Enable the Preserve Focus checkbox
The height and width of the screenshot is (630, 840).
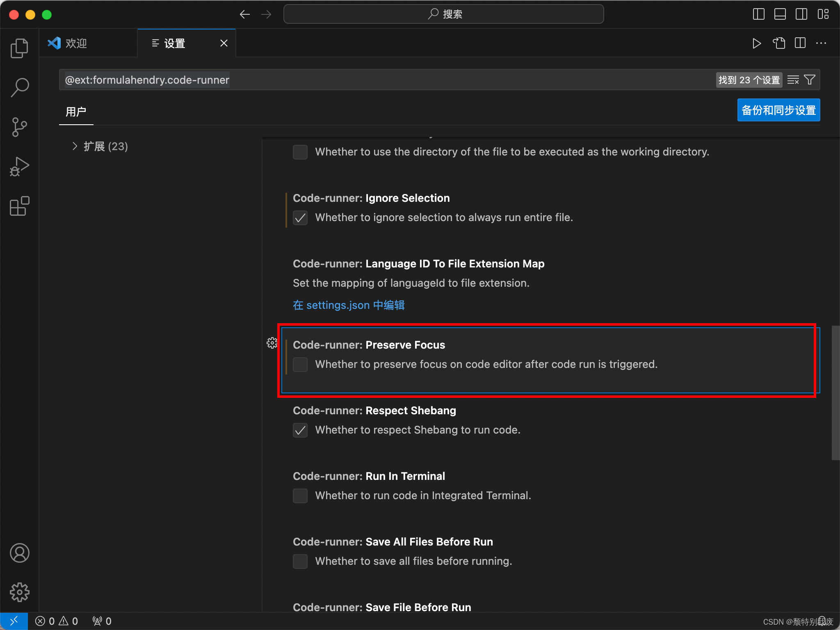click(x=300, y=364)
